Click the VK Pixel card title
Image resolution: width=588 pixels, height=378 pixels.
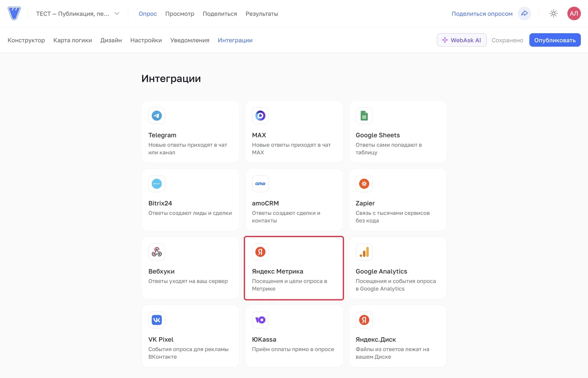[161, 339]
